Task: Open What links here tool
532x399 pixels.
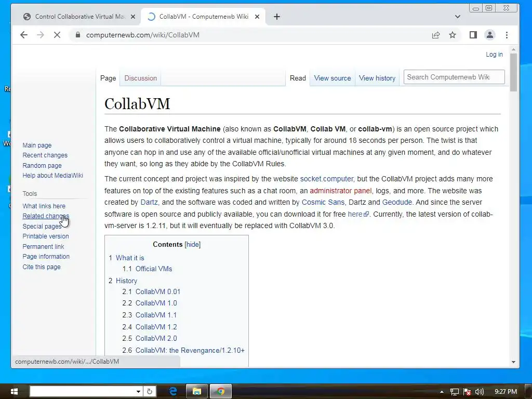Action: point(44,206)
